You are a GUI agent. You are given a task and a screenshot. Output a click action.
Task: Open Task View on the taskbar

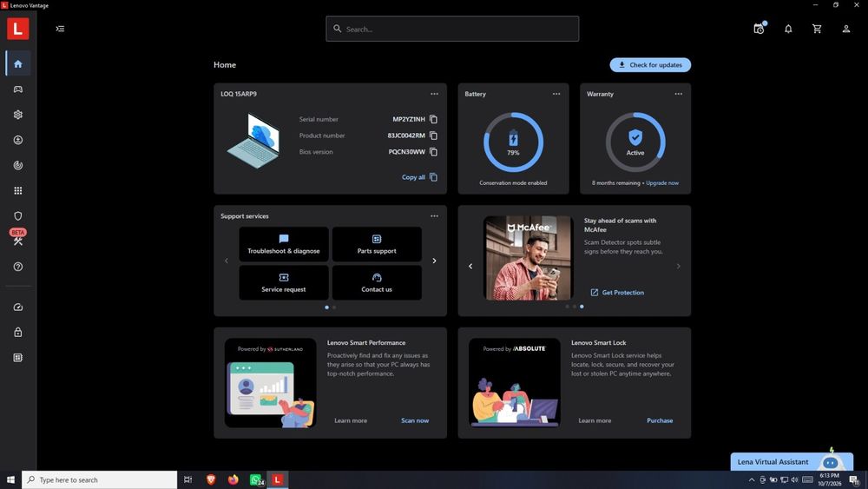187,479
